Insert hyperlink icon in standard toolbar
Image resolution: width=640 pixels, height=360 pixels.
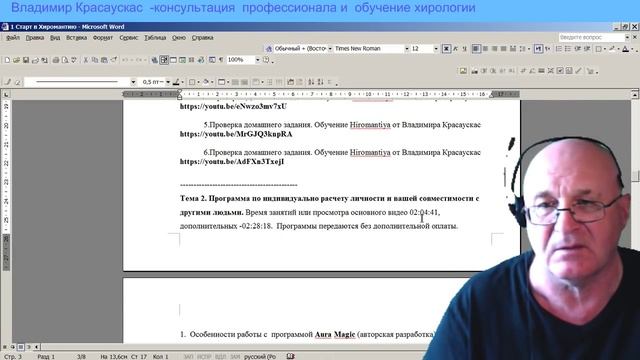[154, 60]
